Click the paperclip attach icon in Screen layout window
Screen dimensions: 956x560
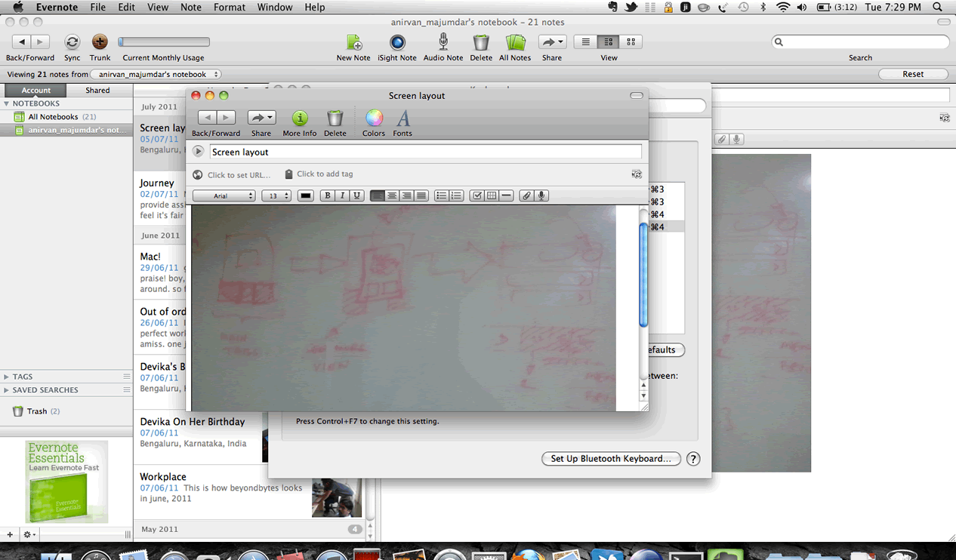526,195
